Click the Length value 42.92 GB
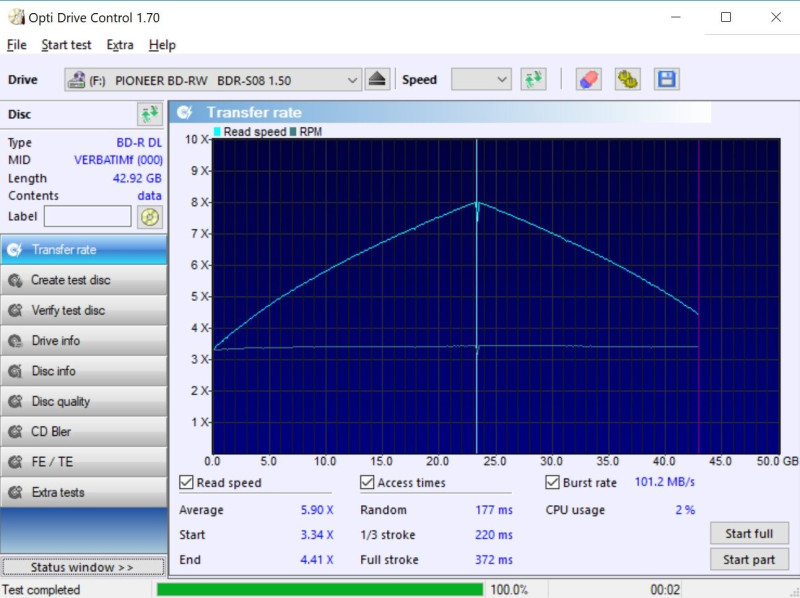 [x=137, y=178]
